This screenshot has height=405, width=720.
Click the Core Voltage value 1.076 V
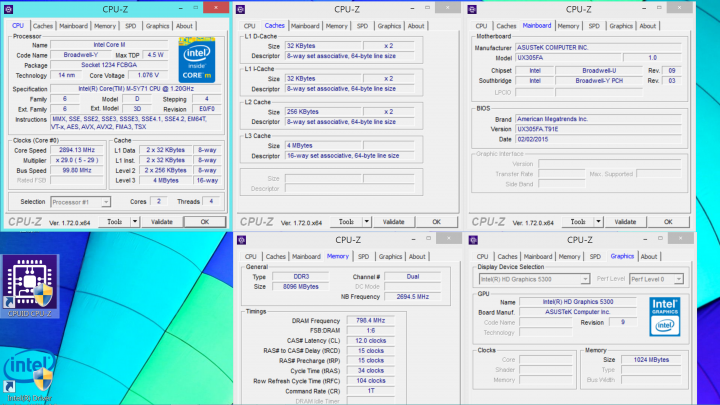pyautogui.click(x=148, y=75)
